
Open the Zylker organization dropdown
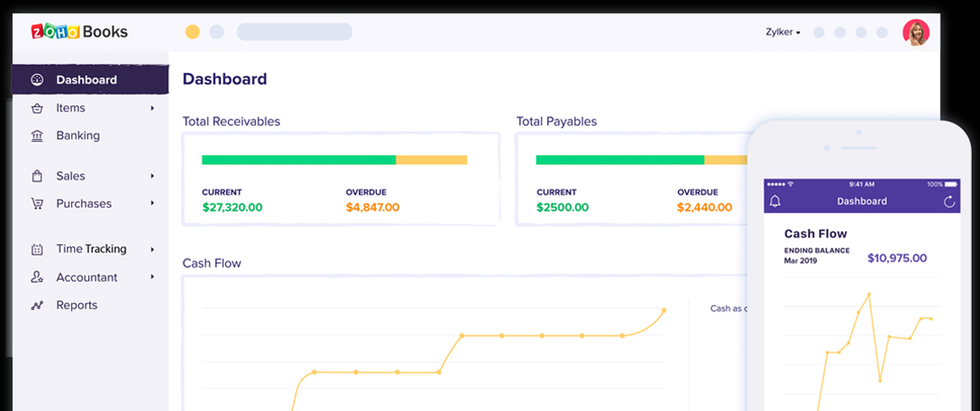click(782, 32)
